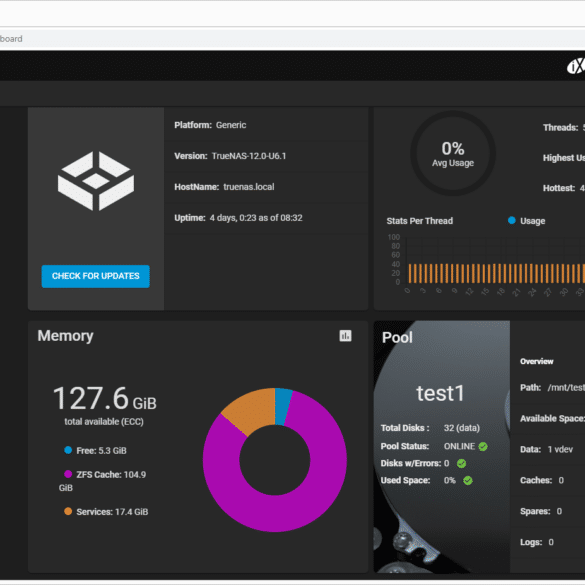Click the blue Free donut segment
The width and height of the screenshot is (585, 585).
point(282,407)
